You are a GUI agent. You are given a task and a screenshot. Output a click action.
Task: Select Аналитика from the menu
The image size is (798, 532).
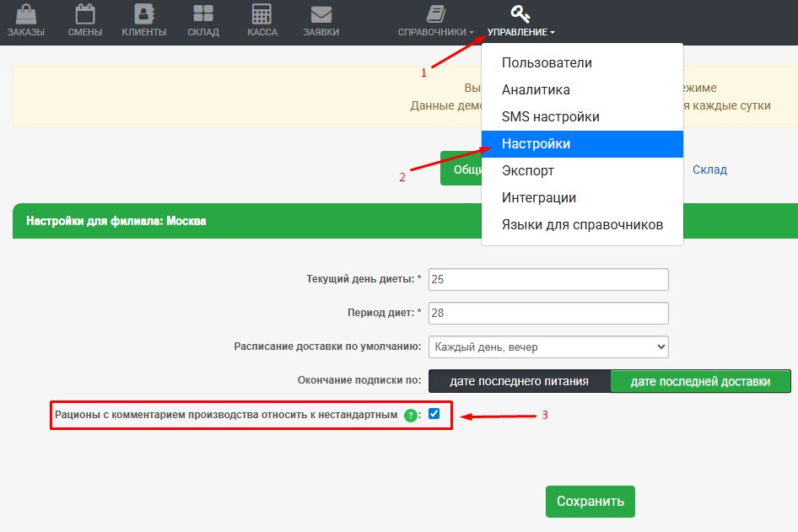click(536, 90)
